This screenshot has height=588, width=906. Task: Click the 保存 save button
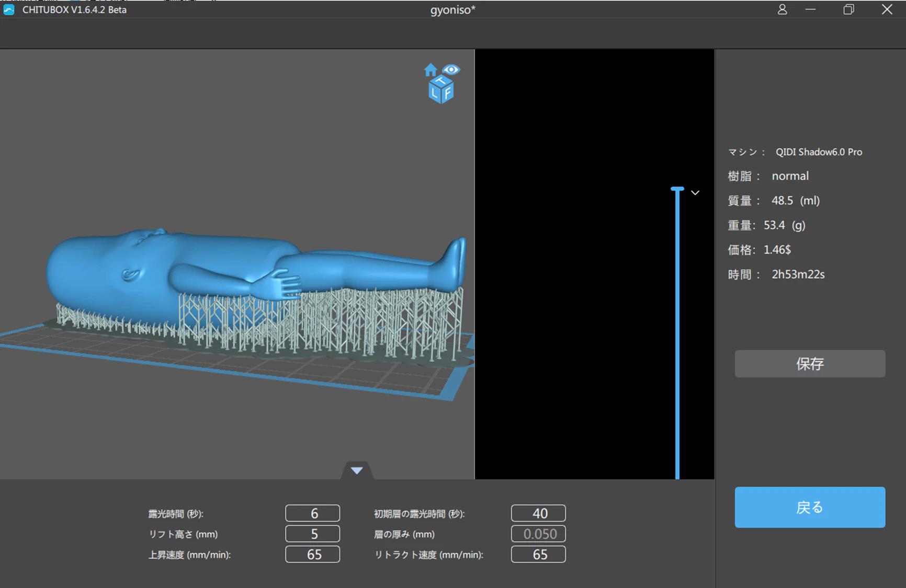810,364
